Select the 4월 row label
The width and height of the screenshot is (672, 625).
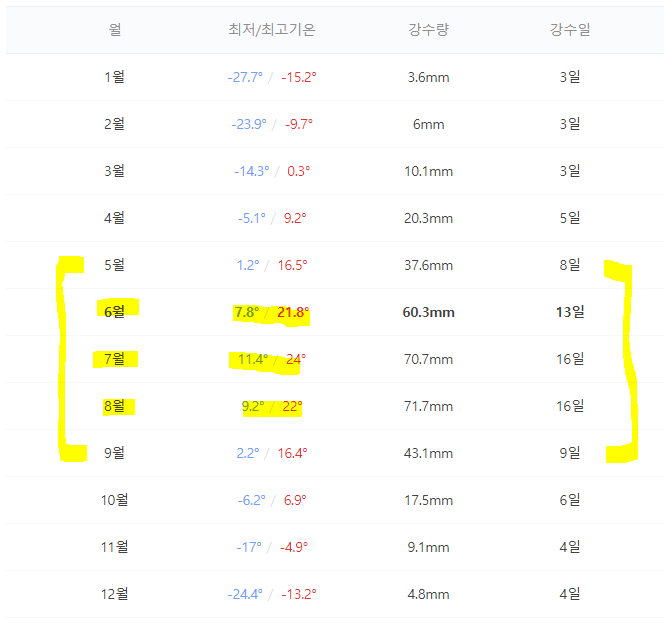[114, 218]
